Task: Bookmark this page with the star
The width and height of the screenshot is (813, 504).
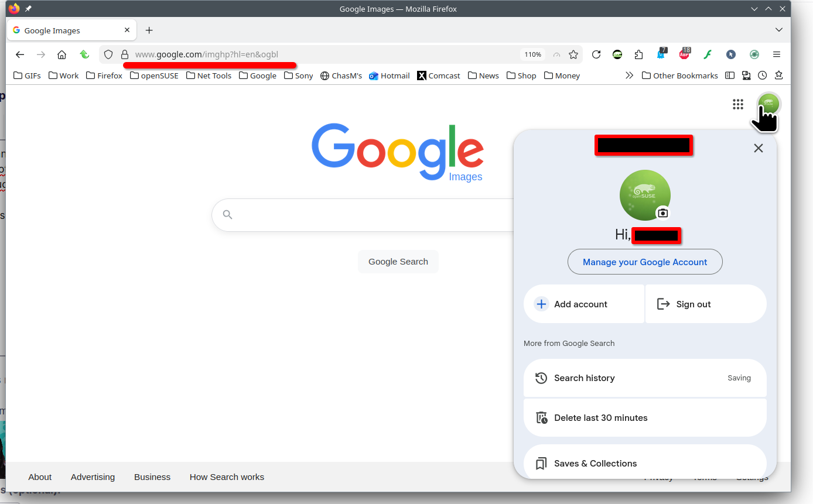Action: [x=573, y=54]
